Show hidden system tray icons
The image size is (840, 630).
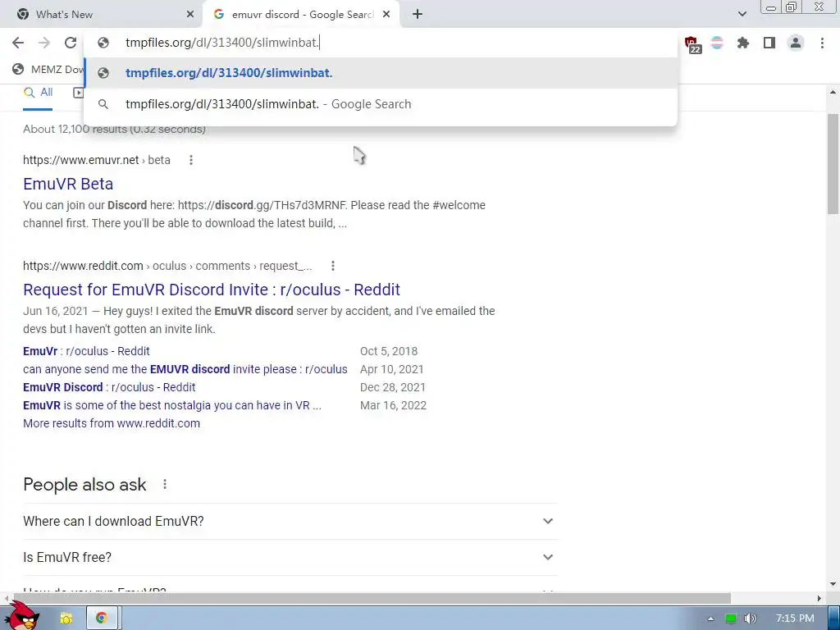coord(710,619)
